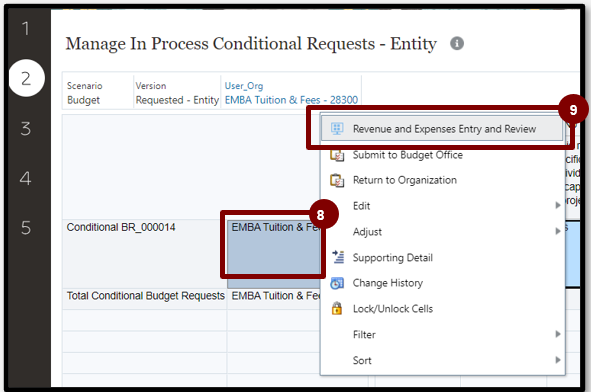Open the Filter submenu
This screenshot has height=392, width=591.
coord(442,335)
